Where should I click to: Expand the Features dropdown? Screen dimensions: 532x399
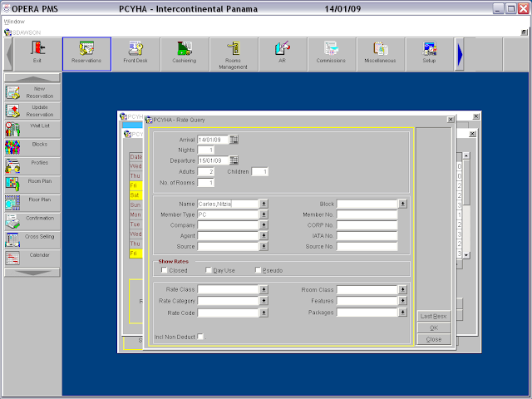tap(402, 301)
